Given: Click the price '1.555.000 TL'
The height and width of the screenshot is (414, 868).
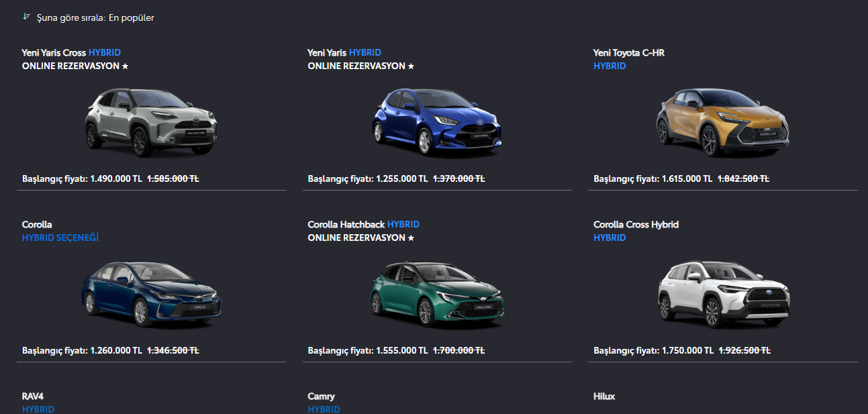Looking at the screenshot, I should 401,350.
